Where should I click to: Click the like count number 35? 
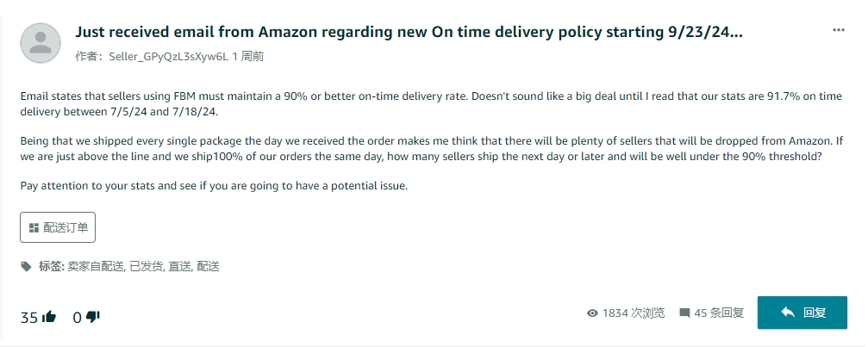29,318
